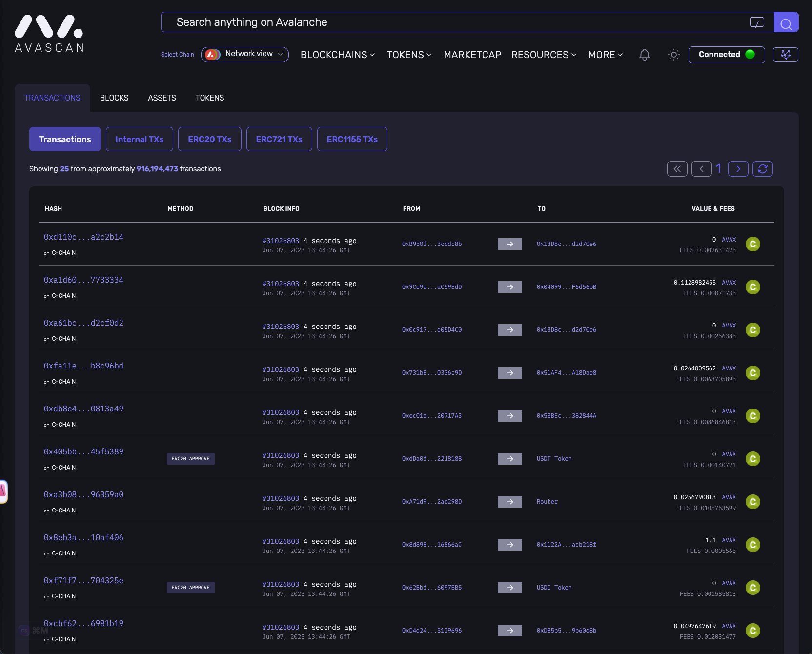
Task: Refresh the transactions list
Action: click(763, 169)
